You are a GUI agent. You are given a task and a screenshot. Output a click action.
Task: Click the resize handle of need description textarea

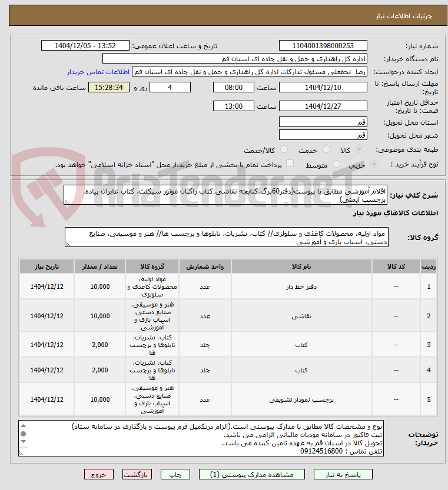pos(67,202)
